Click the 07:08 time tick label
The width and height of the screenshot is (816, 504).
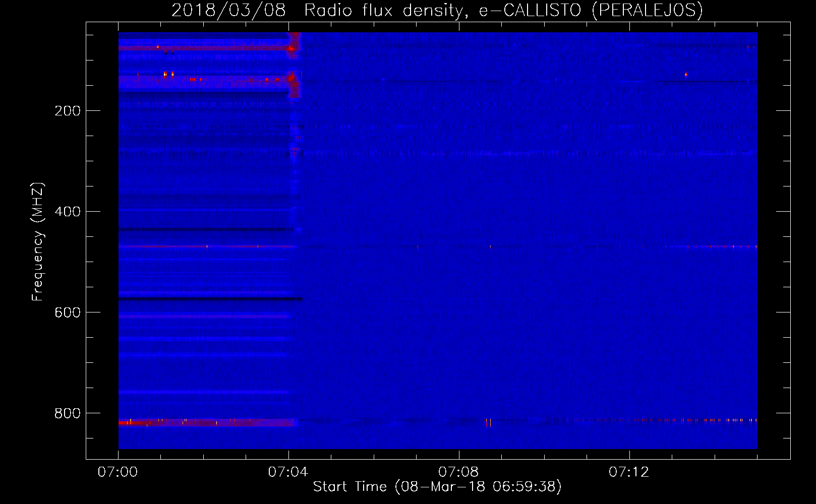458,472
